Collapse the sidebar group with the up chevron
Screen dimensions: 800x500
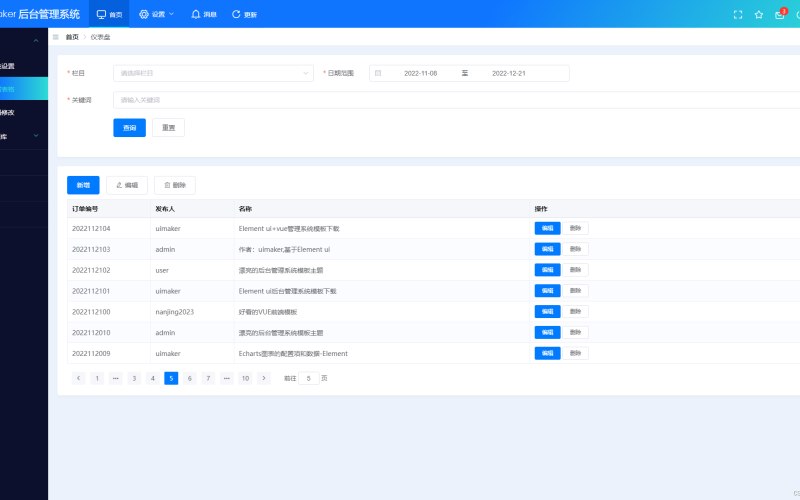coord(36,40)
